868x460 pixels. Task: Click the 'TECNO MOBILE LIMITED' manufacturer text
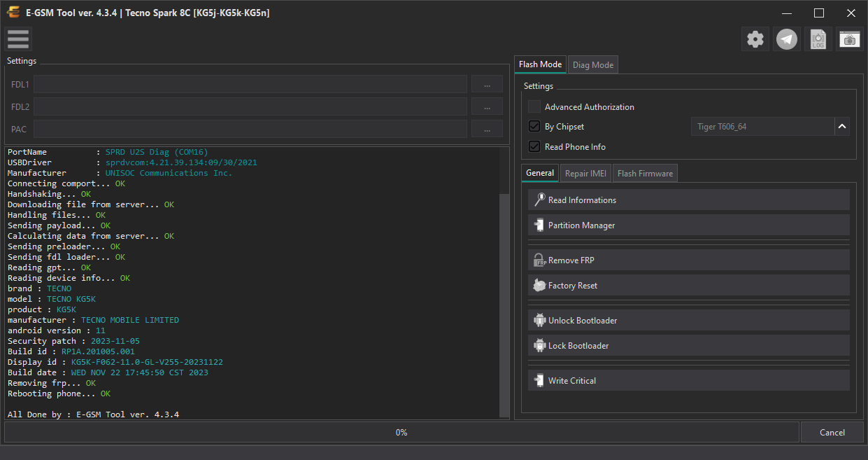point(130,320)
